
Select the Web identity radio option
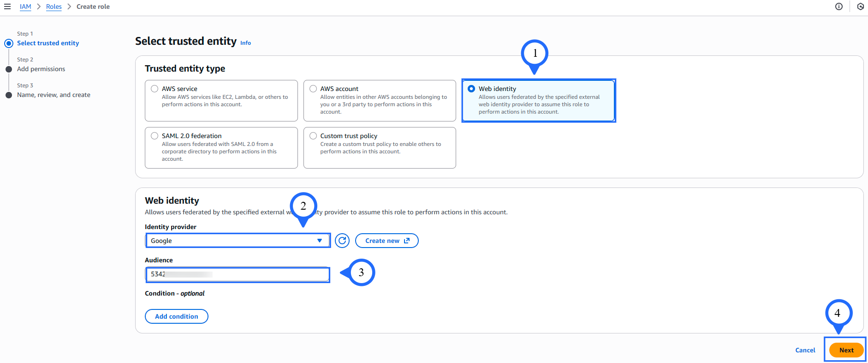[471, 89]
